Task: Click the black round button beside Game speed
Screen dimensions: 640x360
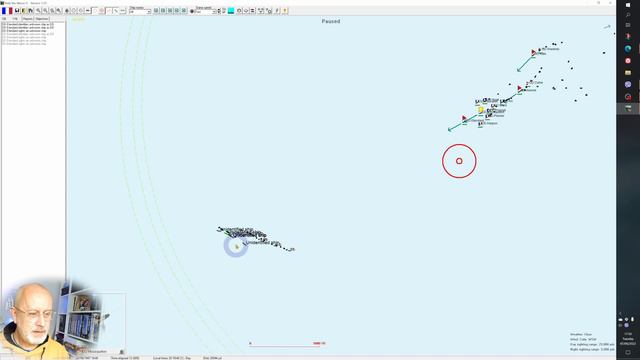Action: click(192, 11)
